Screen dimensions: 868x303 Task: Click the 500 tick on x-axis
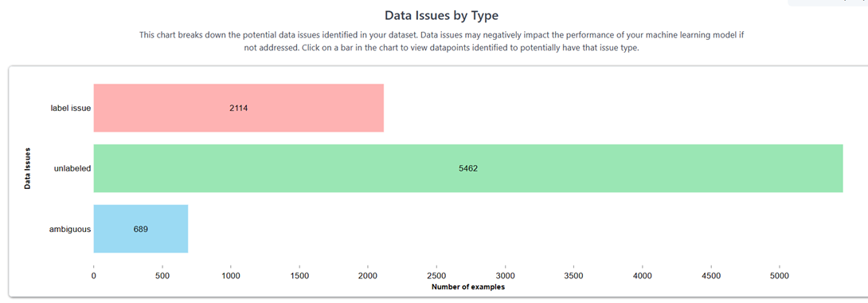(x=162, y=274)
